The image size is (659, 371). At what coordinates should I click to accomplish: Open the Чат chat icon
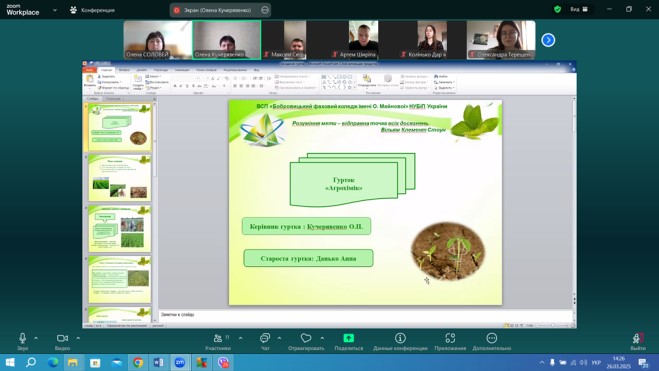tap(265, 338)
